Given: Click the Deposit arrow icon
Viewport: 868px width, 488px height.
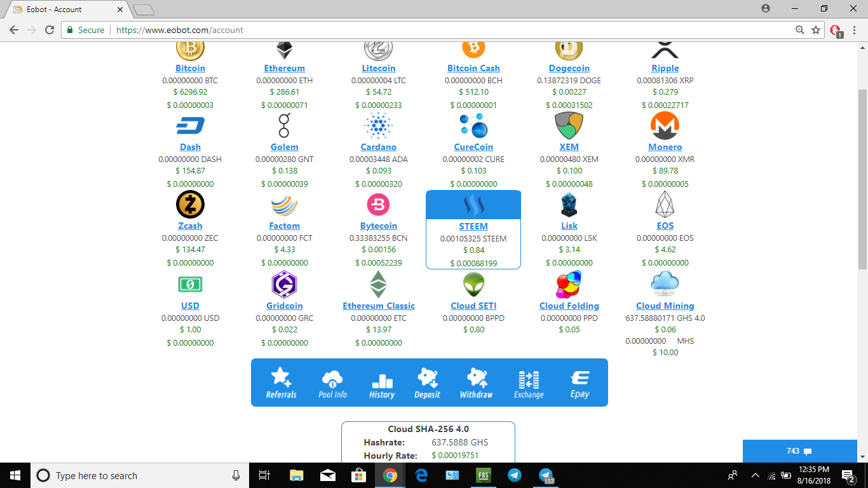Looking at the screenshot, I should pos(428,378).
